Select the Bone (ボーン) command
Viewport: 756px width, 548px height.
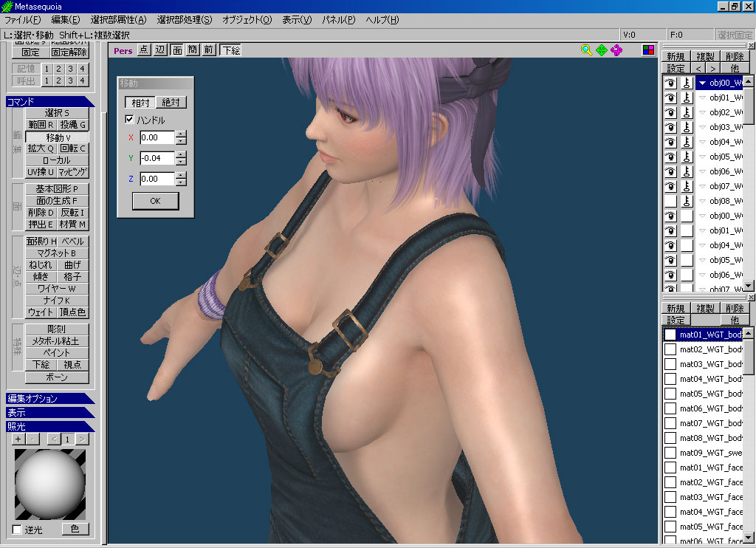tap(57, 377)
